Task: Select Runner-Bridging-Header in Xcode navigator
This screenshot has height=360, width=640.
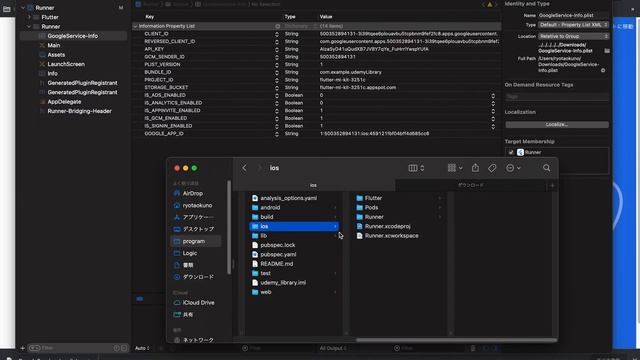Action: pyautogui.click(x=79, y=111)
